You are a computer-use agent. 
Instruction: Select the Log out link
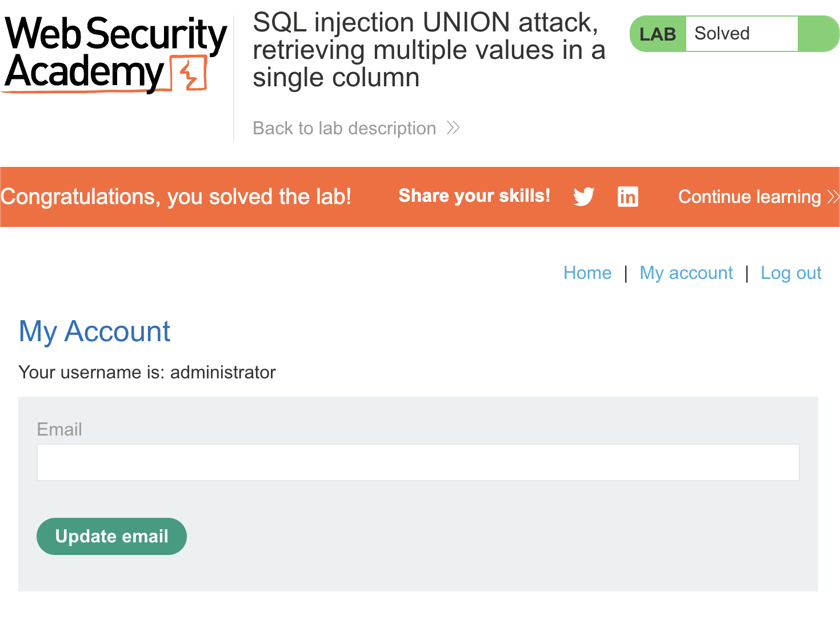(x=791, y=273)
